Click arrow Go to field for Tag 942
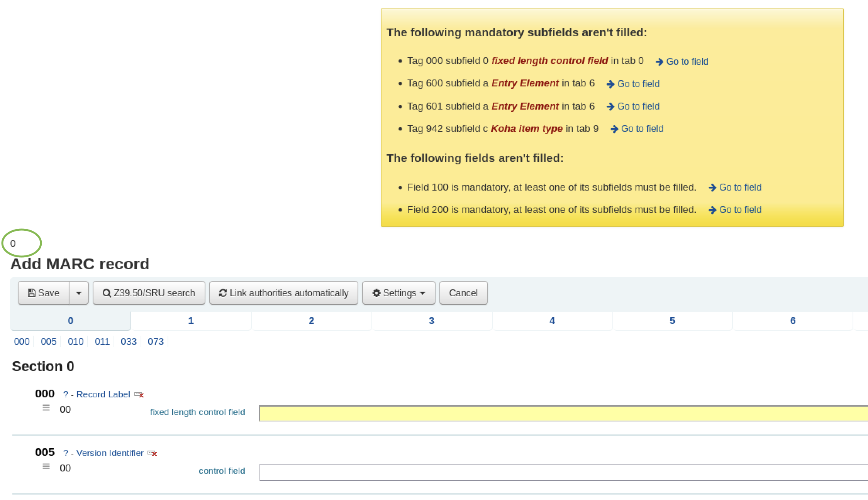 637,129
